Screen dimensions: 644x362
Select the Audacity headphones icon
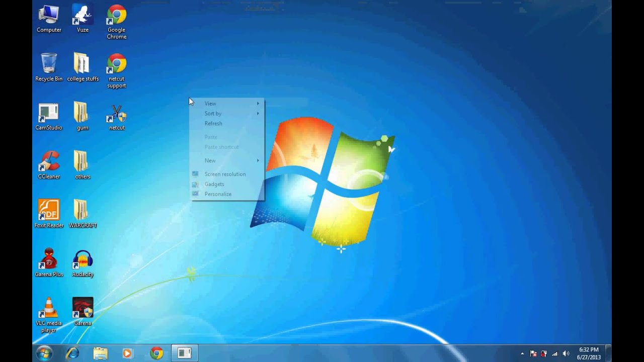pyautogui.click(x=83, y=262)
